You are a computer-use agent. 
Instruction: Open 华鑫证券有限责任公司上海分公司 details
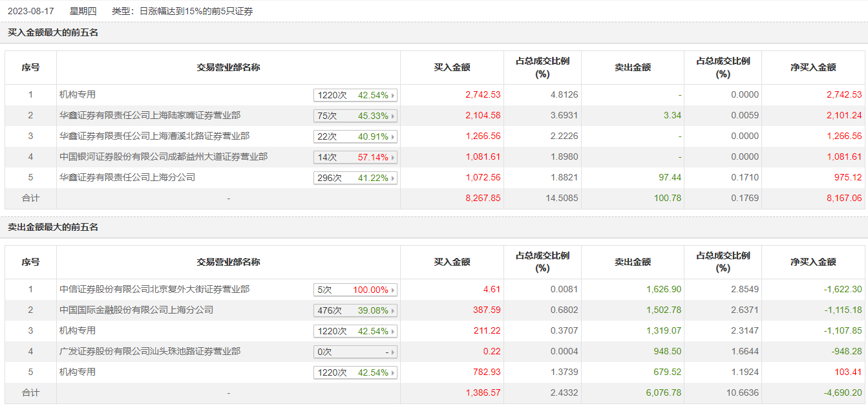pyautogui.click(x=127, y=178)
